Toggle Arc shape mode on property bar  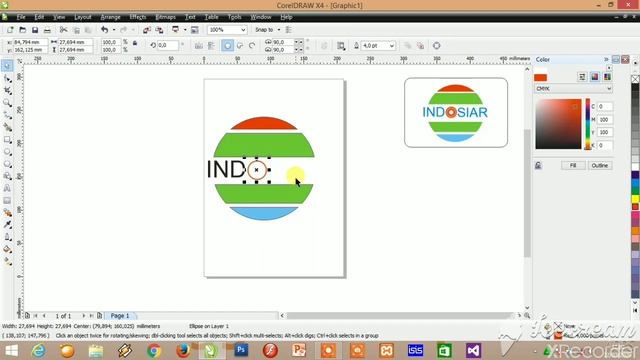[252, 46]
